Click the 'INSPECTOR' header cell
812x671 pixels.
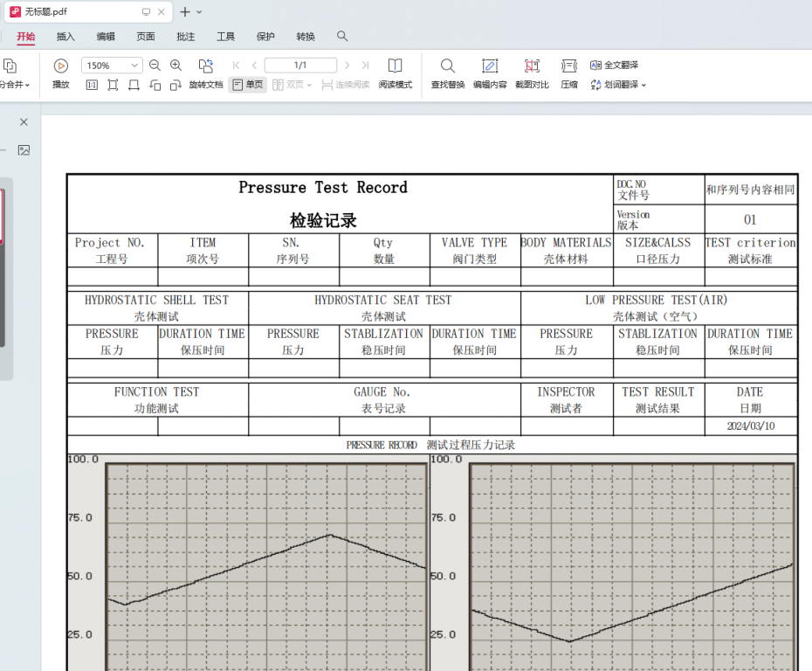pos(566,399)
